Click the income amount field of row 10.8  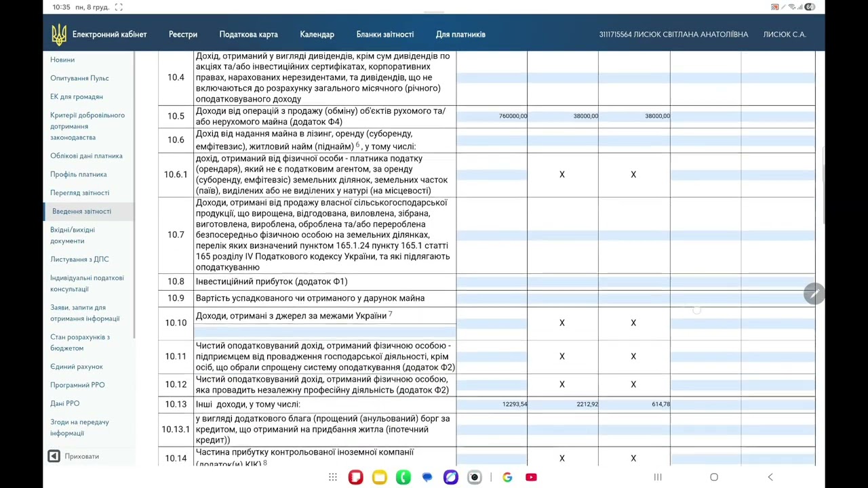492,281
